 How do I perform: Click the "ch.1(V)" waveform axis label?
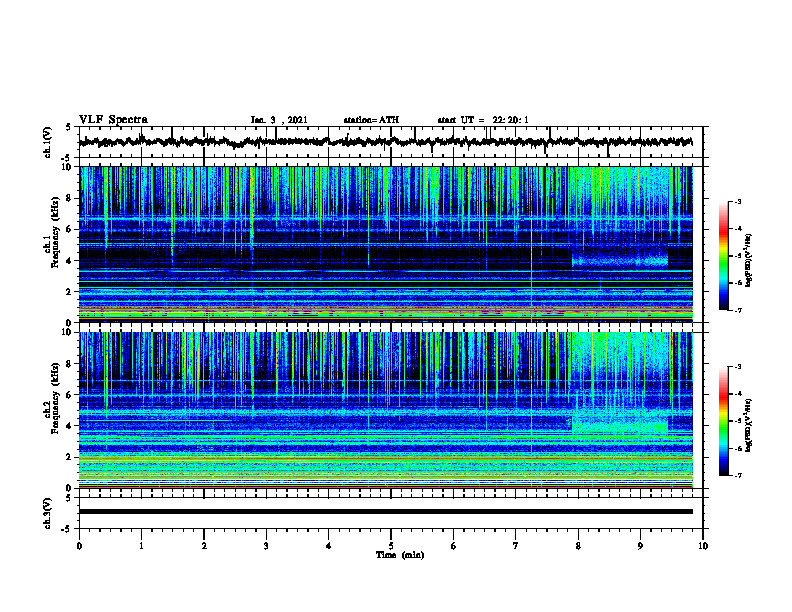pyautogui.click(x=48, y=142)
